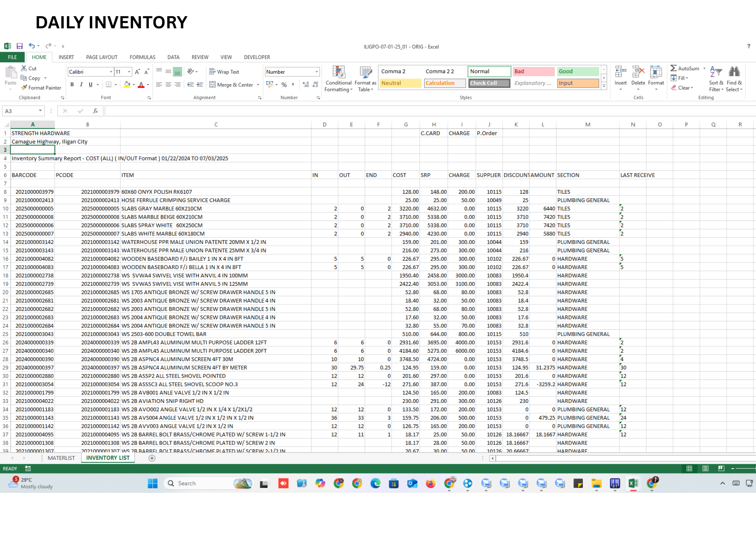756x534 pixels.
Task: Add new sheet with plus button
Action: [152, 458]
